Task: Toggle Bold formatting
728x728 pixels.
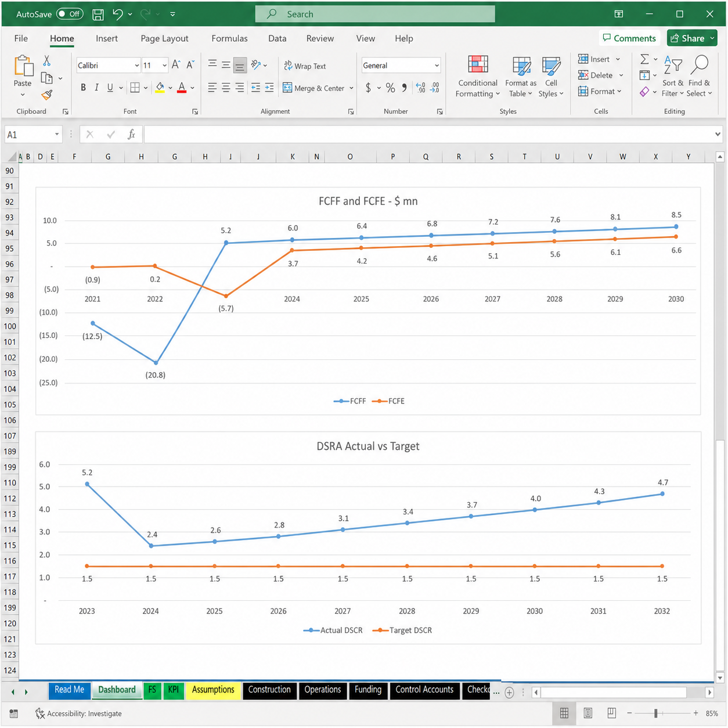Action: (83, 88)
